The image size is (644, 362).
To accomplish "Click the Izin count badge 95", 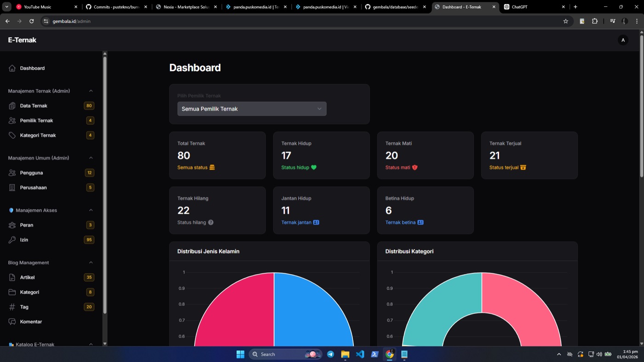I will click(89, 240).
